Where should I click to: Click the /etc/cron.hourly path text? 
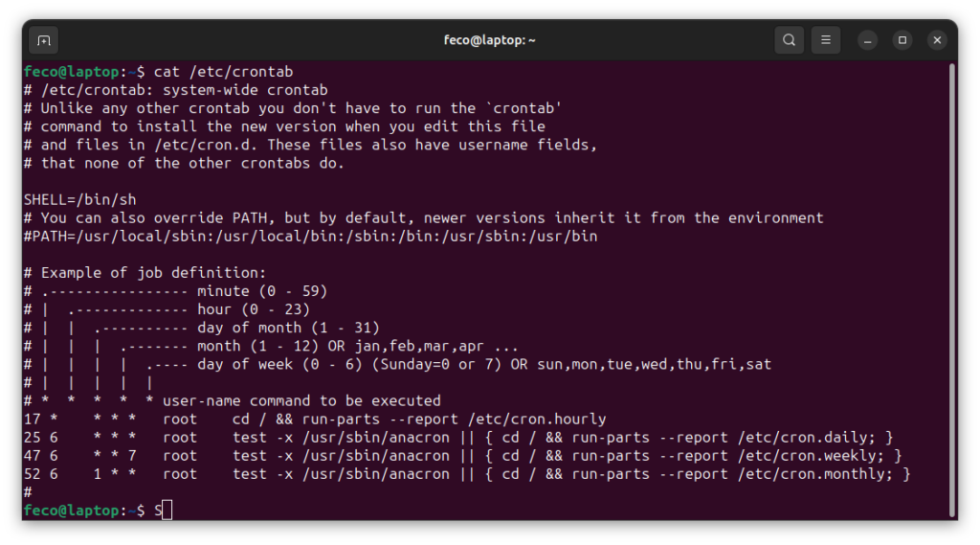tap(537, 420)
